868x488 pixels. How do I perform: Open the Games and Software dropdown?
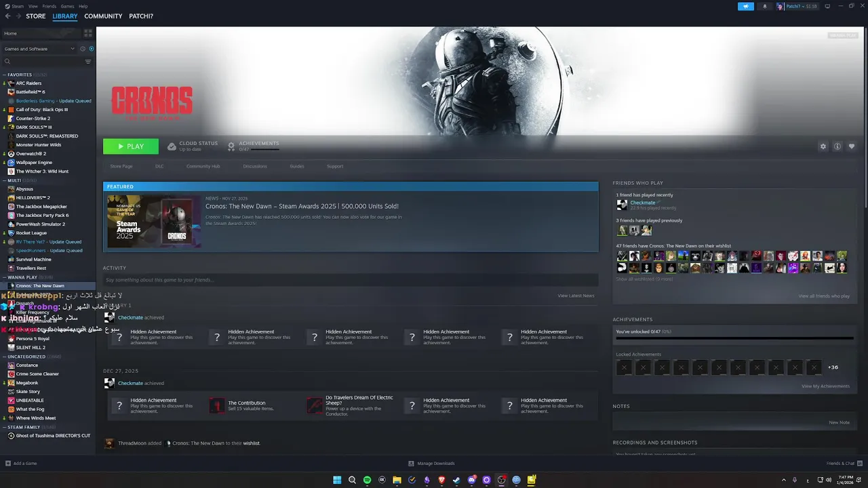pos(39,49)
